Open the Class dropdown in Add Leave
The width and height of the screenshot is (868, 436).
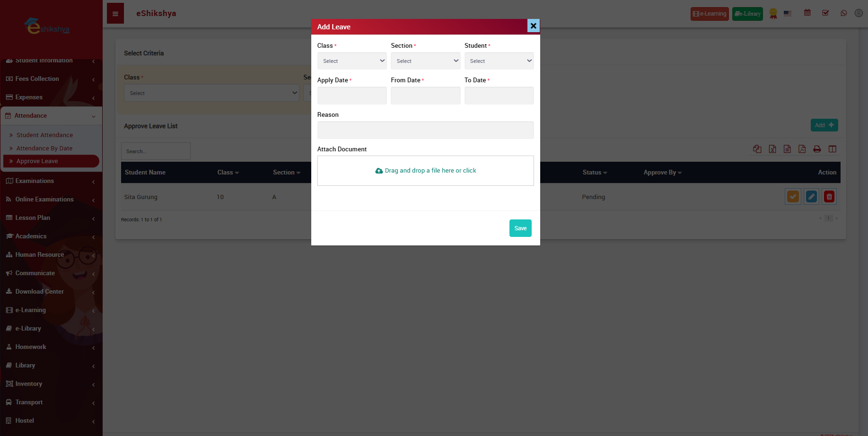pyautogui.click(x=351, y=61)
